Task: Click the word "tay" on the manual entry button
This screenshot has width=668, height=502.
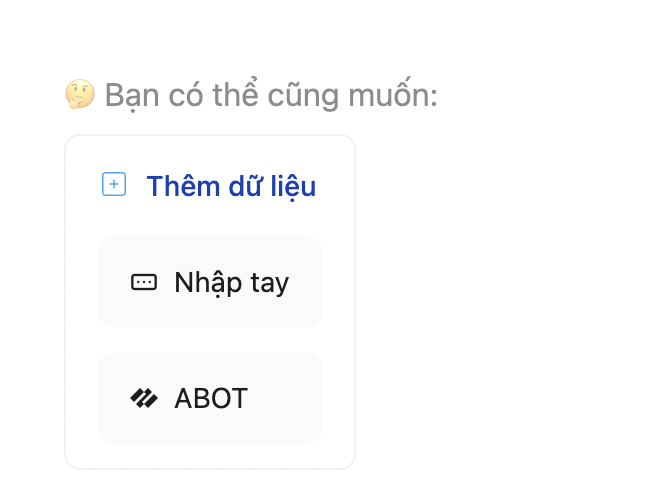Action: point(269,284)
